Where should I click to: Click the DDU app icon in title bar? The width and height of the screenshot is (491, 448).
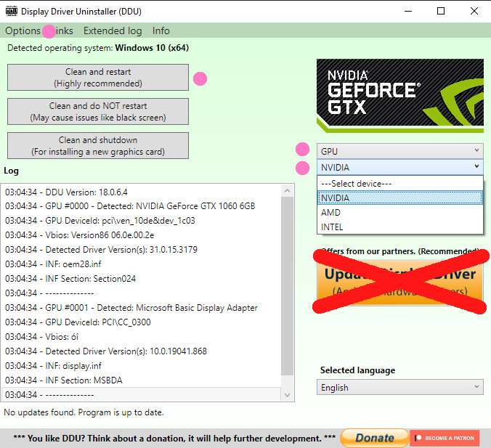coord(12,12)
